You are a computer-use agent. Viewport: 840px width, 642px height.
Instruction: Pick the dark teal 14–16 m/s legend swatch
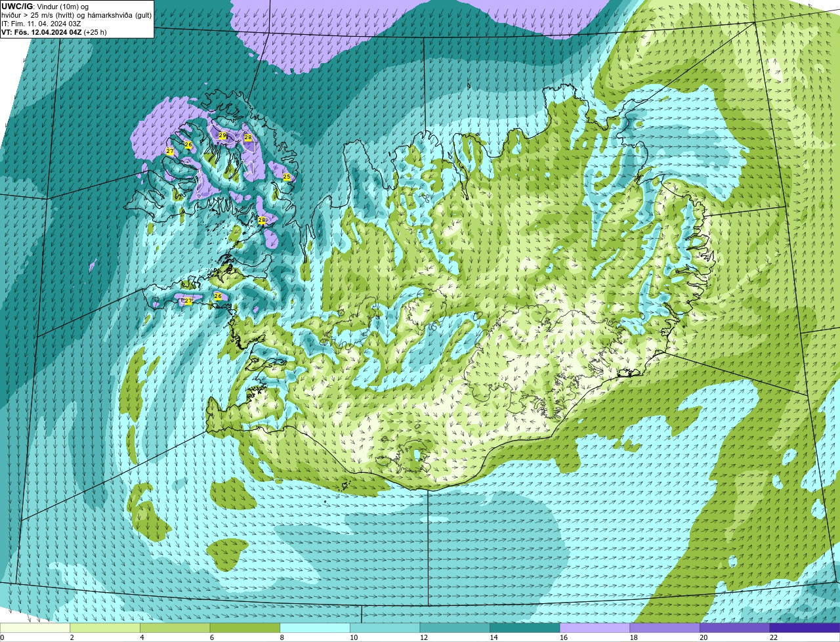click(x=525, y=628)
